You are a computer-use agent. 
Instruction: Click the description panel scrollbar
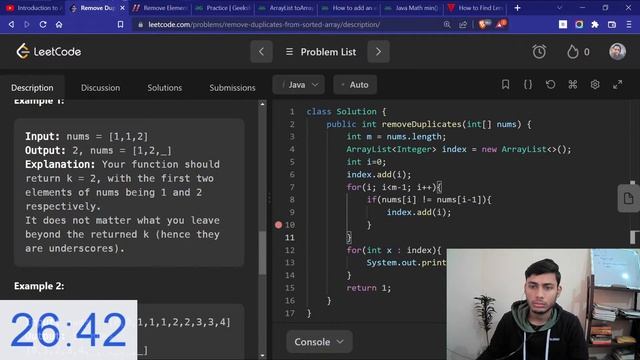[262, 253]
